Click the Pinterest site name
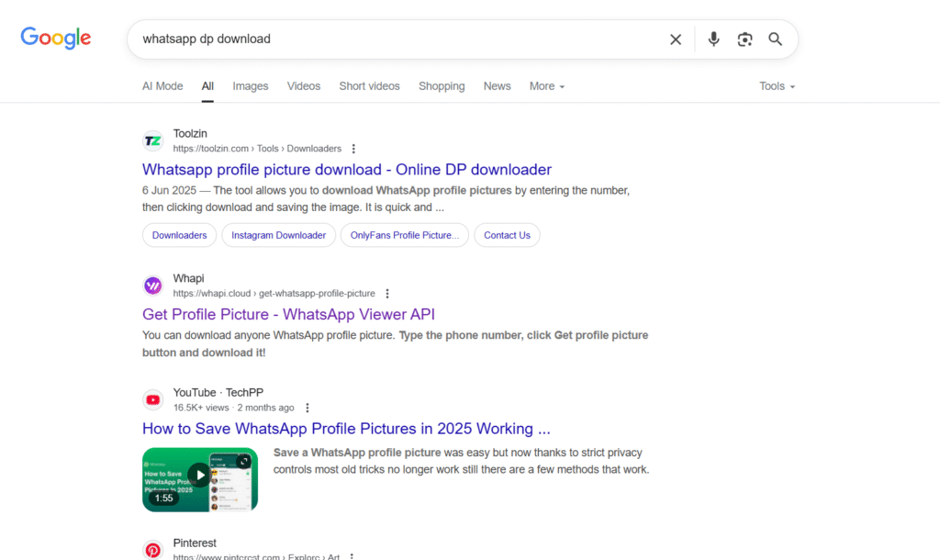Image resolution: width=940 pixels, height=560 pixels. point(195,543)
